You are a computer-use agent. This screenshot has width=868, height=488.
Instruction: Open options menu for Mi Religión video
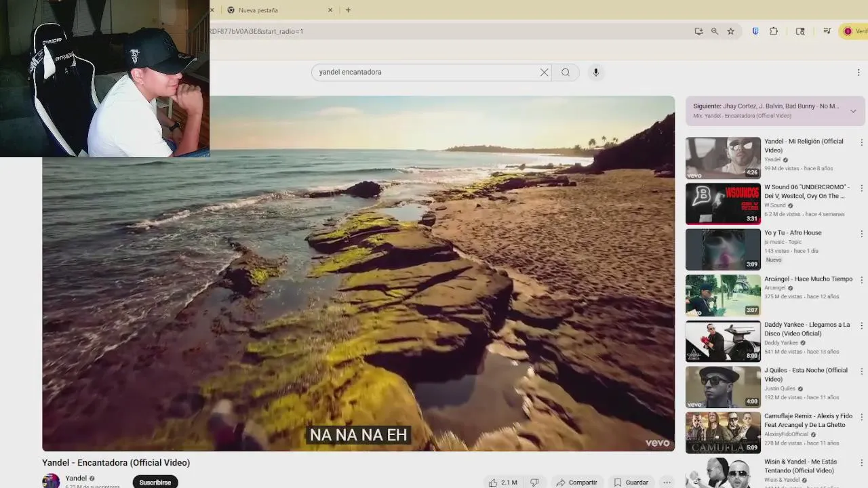pyautogui.click(x=862, y=142)
